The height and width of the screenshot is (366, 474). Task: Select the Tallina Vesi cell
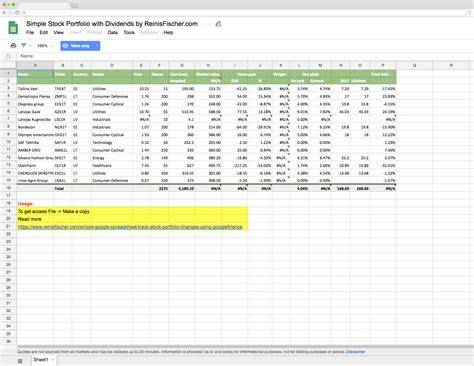[35, 89]
